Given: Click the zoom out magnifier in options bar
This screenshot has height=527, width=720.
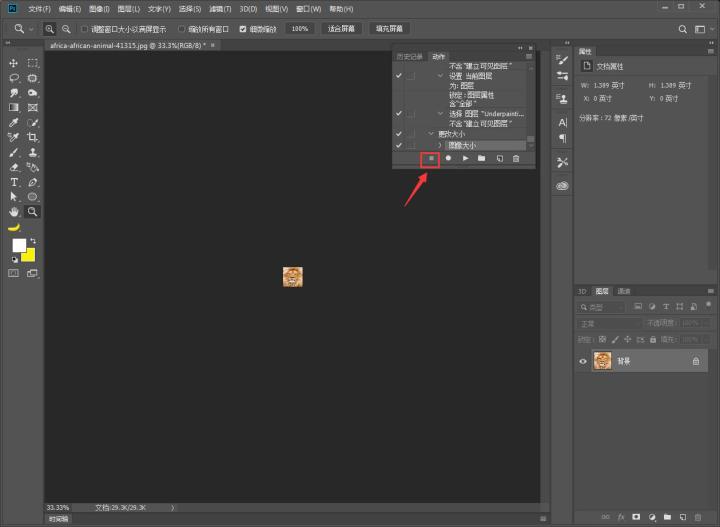Looking at the screenshot, I should pyautogui.click(x=65, y=29).
